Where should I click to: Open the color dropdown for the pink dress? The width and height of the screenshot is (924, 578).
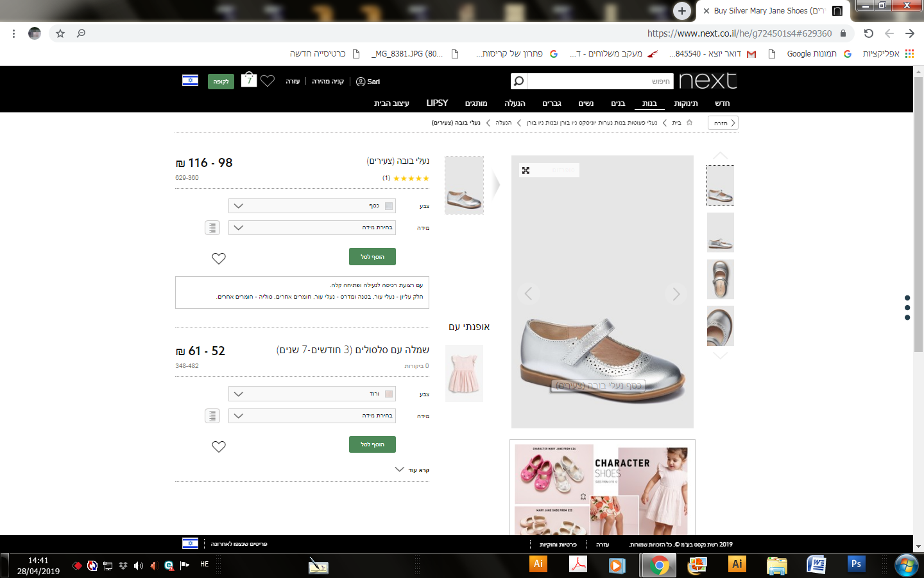(x=312, y=394)
